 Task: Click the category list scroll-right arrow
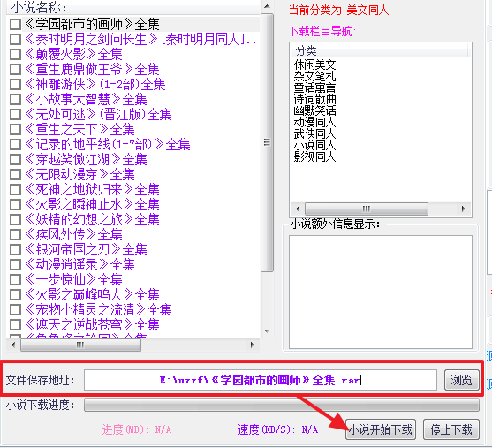tap(463, 209)
